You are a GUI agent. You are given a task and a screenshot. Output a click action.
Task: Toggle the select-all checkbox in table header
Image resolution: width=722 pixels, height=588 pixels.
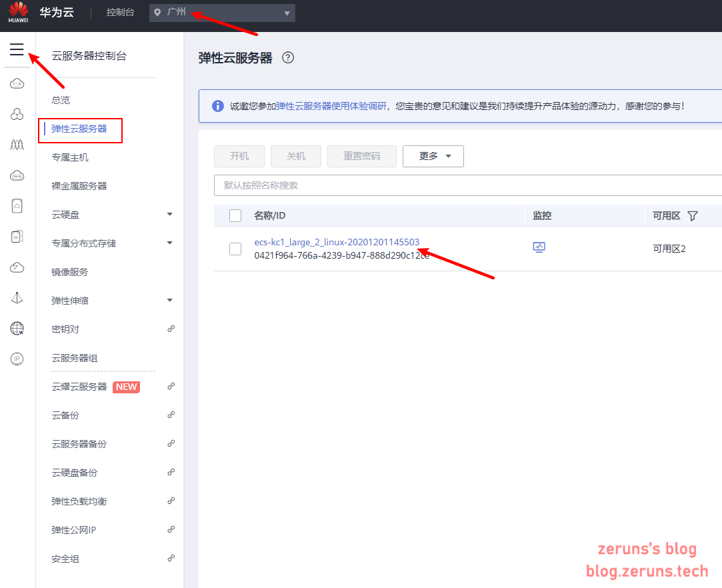point(235,215)
